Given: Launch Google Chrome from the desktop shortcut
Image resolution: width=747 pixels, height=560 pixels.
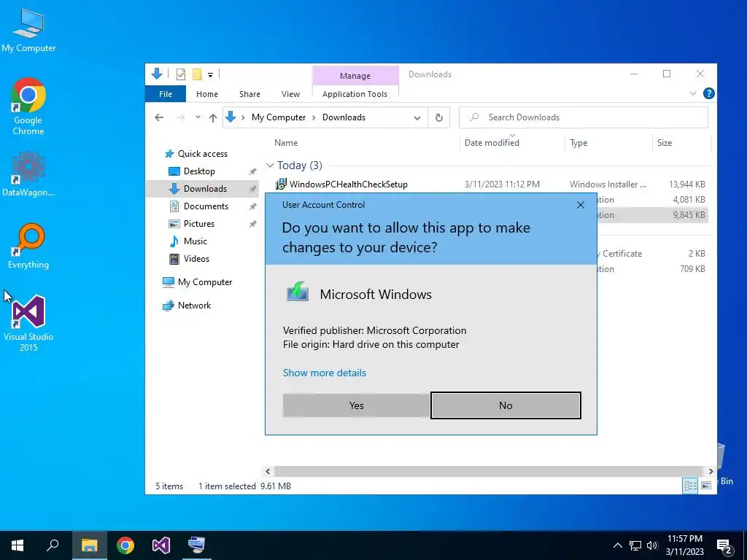Looking at the screenshot, I should (x=28, y=106).
